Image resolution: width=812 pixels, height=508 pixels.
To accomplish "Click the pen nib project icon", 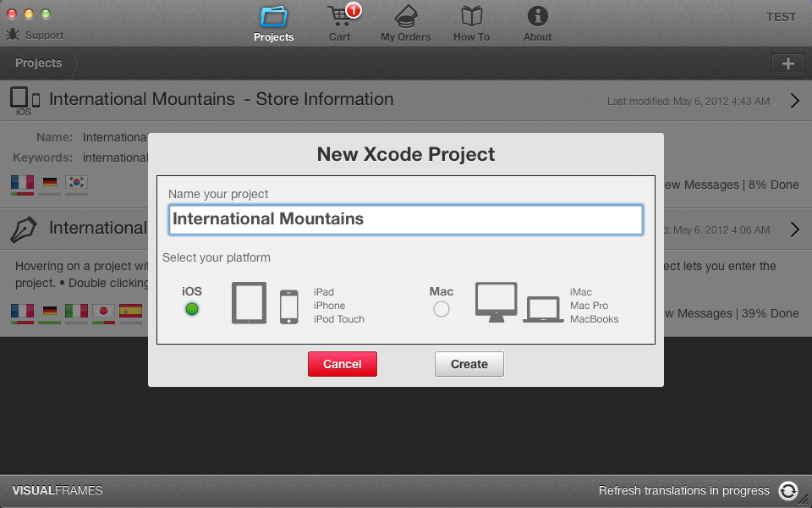I will [24, 229].
